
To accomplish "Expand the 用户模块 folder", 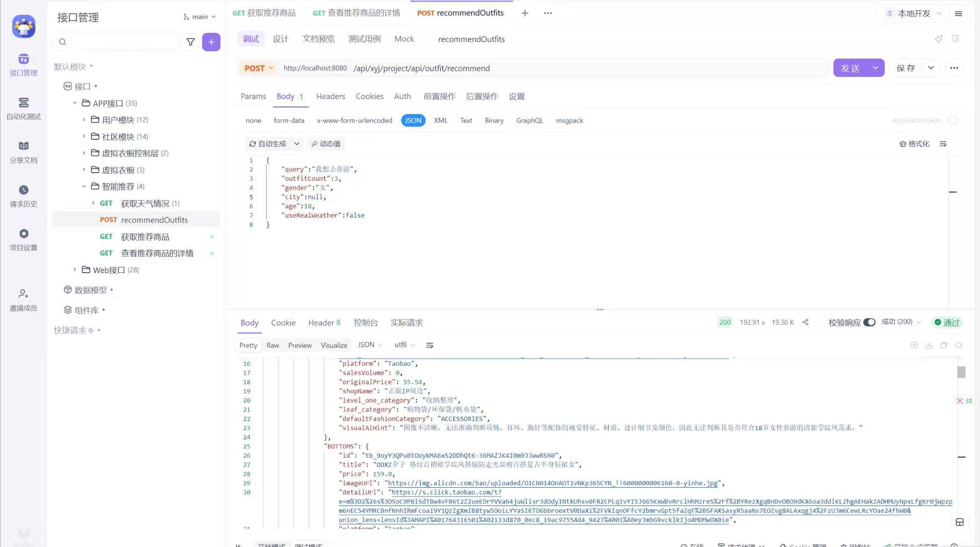I will pos(84,120).
